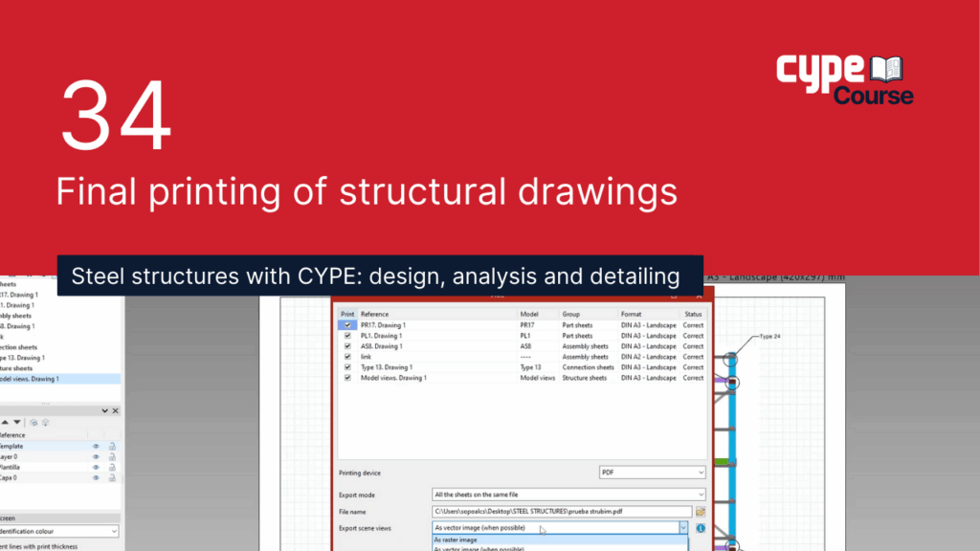Uncheck print for Model views. Drawing 1
The image size is (980, 551).
coord(346,378)
